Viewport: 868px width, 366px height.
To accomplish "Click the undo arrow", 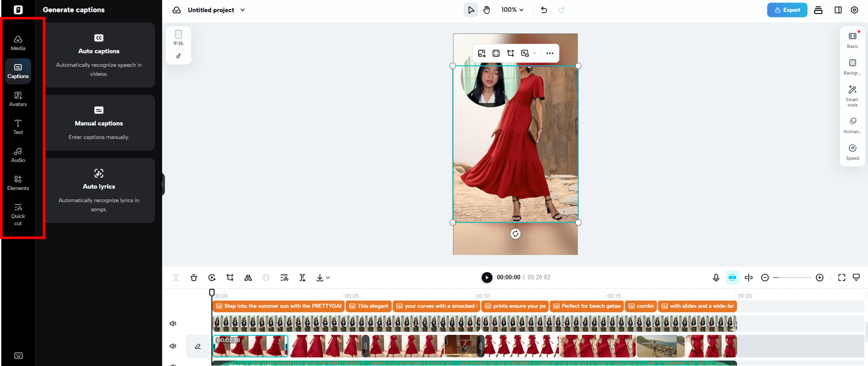I will point(544,10).
